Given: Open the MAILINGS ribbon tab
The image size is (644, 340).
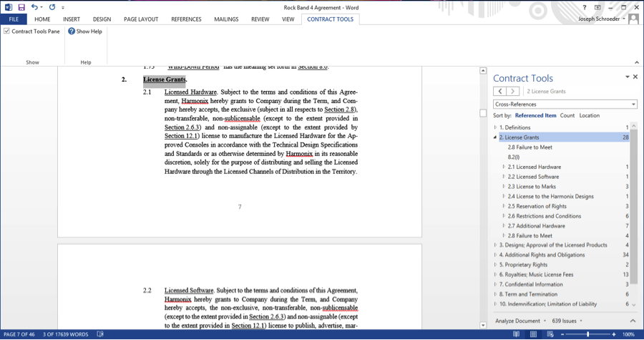Looking at the screenshot, I should tap(226, 19).
